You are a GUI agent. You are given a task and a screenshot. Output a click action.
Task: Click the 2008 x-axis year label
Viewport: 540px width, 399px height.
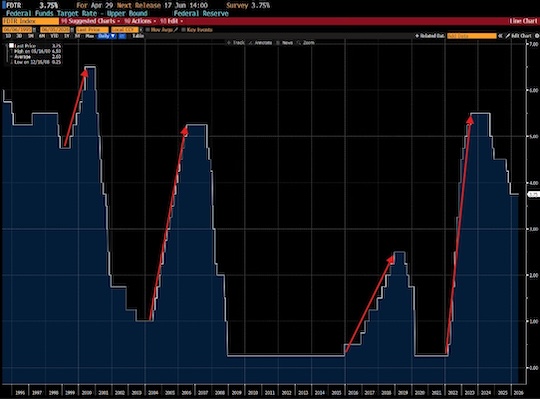tap(220, 392)
